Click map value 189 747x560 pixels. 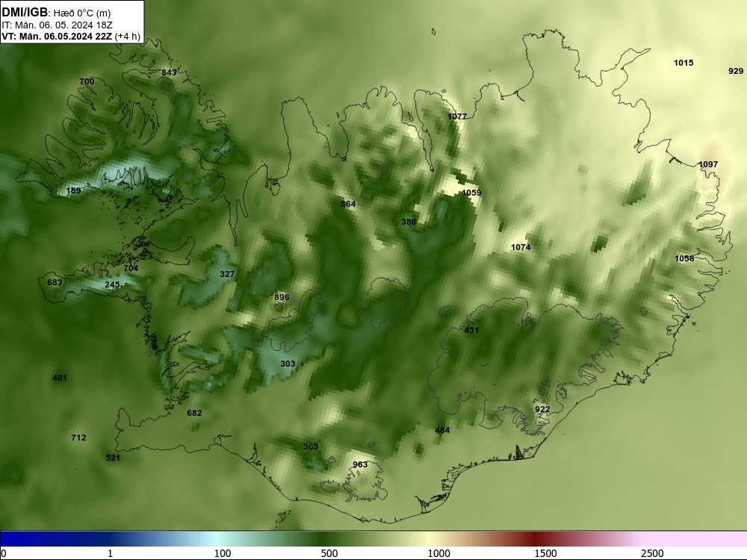[73, 190]
